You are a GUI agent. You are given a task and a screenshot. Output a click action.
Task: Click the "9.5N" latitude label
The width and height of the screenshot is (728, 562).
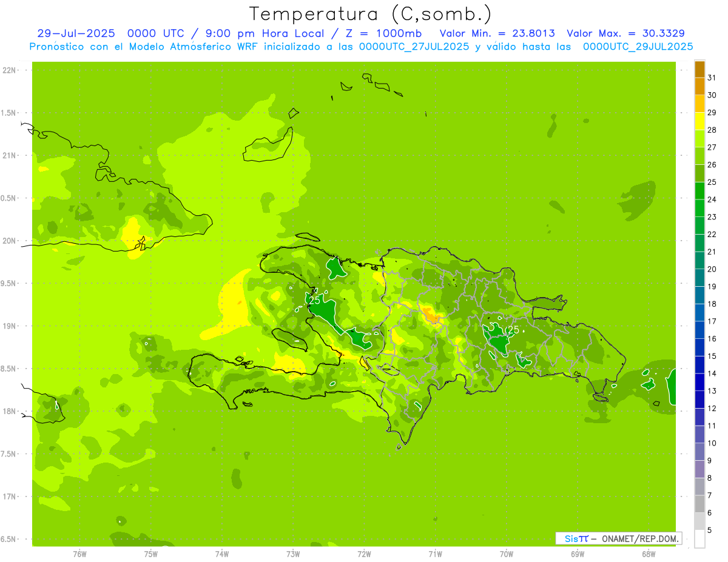coord(8,283)
